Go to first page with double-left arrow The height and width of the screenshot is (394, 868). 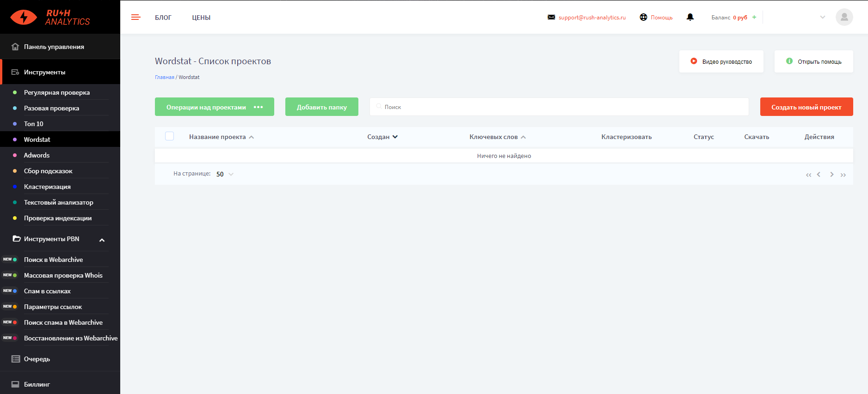click(808, 175)
